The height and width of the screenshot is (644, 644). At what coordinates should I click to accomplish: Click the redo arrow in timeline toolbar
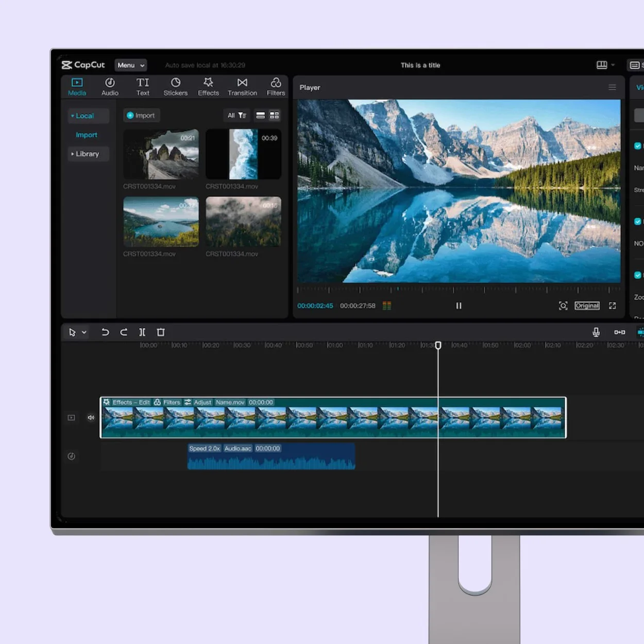(x=124, y=332)
